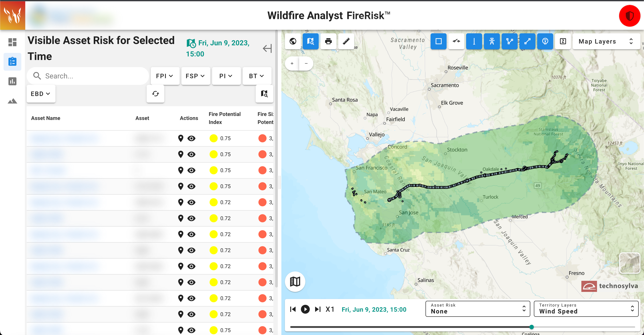Open the basemap selector round button

(295, 281)
